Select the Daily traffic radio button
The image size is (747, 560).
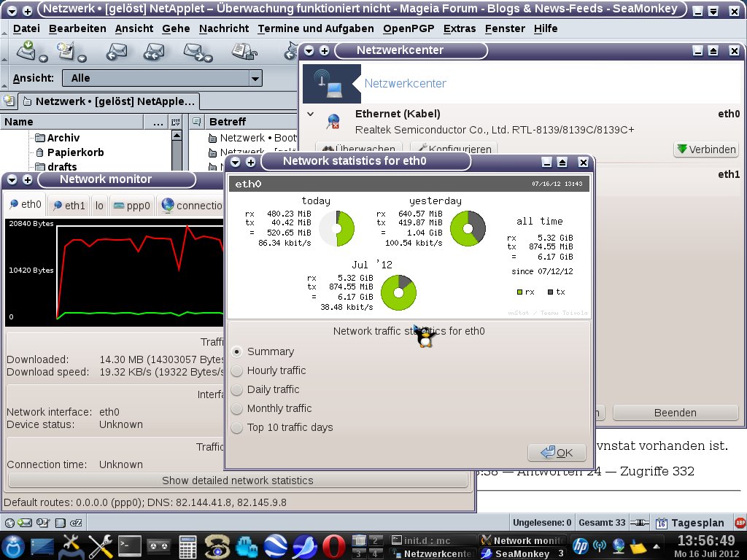pos(237,389)
